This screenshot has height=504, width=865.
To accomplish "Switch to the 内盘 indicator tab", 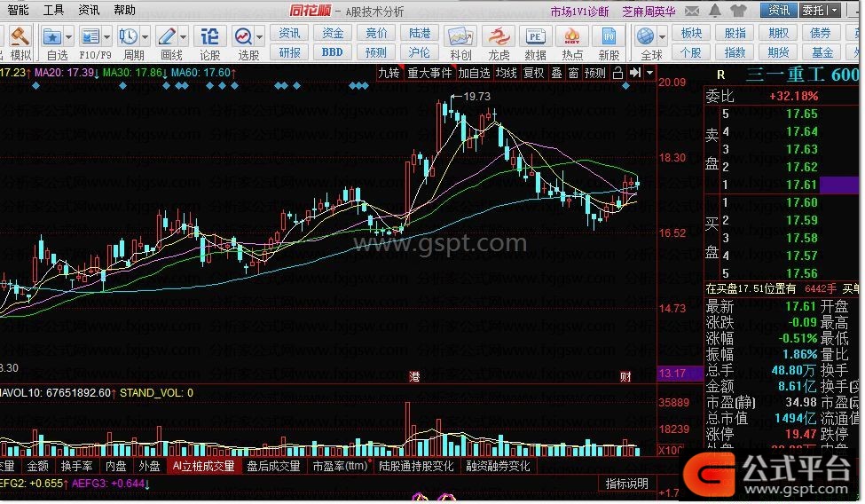I will [115, 467].
